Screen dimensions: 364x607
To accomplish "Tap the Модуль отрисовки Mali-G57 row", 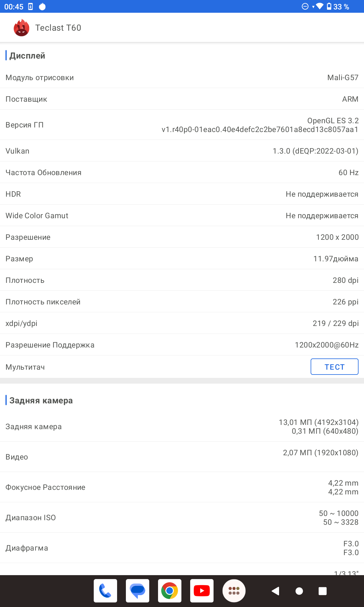I will pos(182,77).
